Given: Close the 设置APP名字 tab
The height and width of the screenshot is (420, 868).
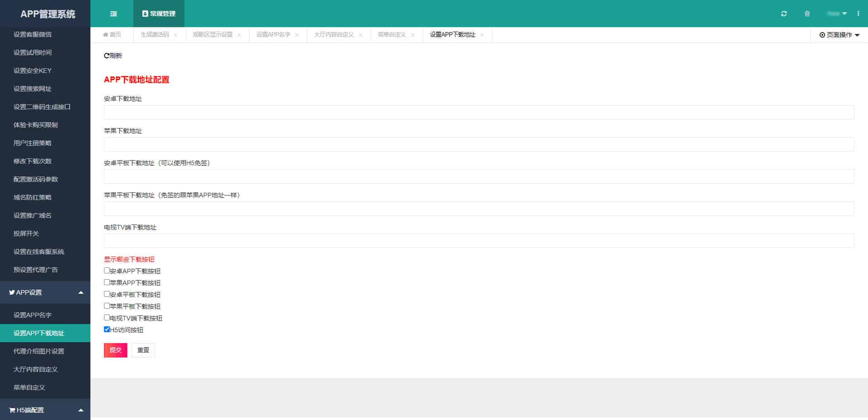Looking at the screenshot, I should coord(297,35).
